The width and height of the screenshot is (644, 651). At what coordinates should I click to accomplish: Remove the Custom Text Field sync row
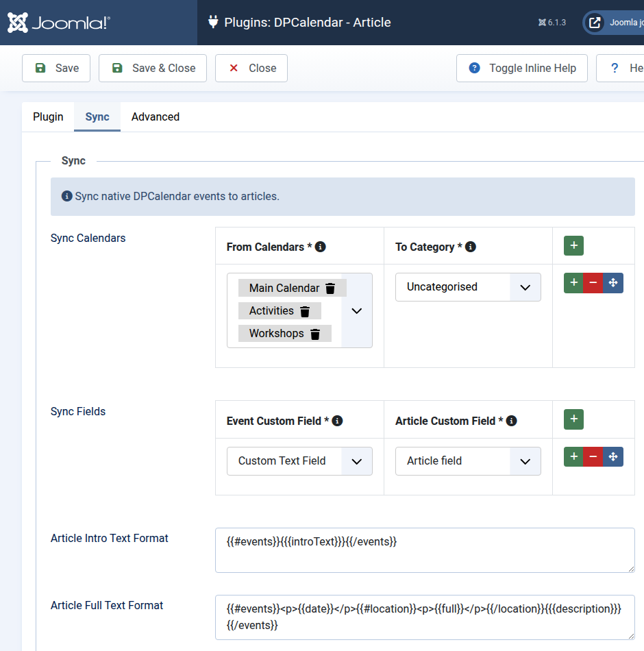[x=593, y=456]
